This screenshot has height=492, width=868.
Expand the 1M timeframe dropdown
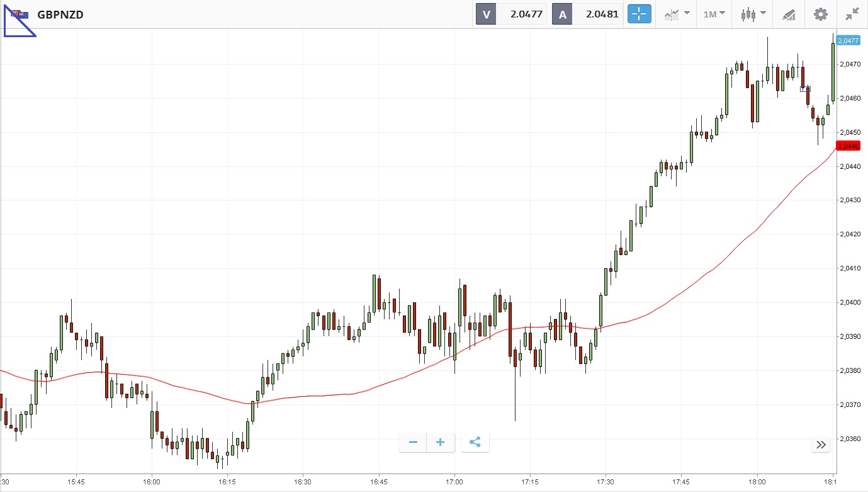pos(714,14)
